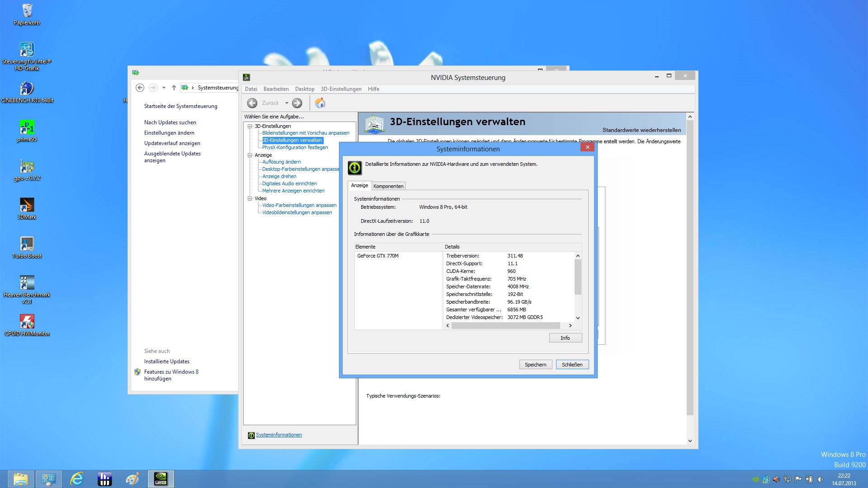Screen dimensions: 868x488
Task: Open recent locations dropdown in Windows Update window
Action: 164,88
